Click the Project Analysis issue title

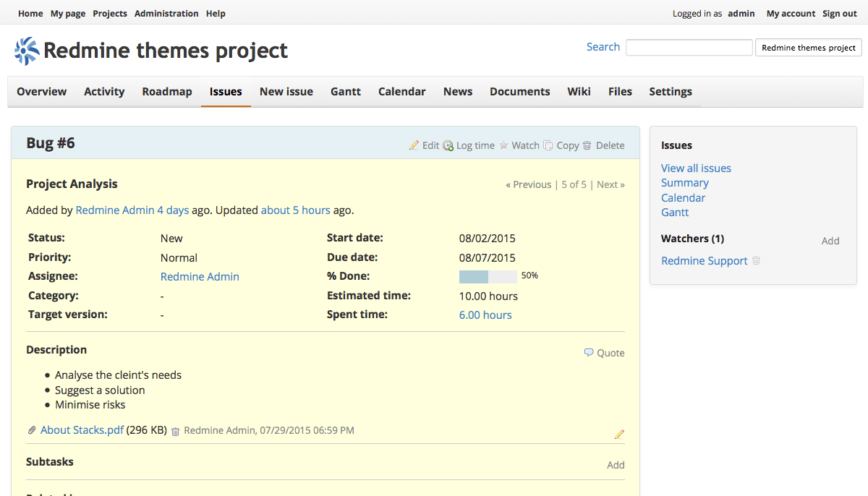pos(72,184)
